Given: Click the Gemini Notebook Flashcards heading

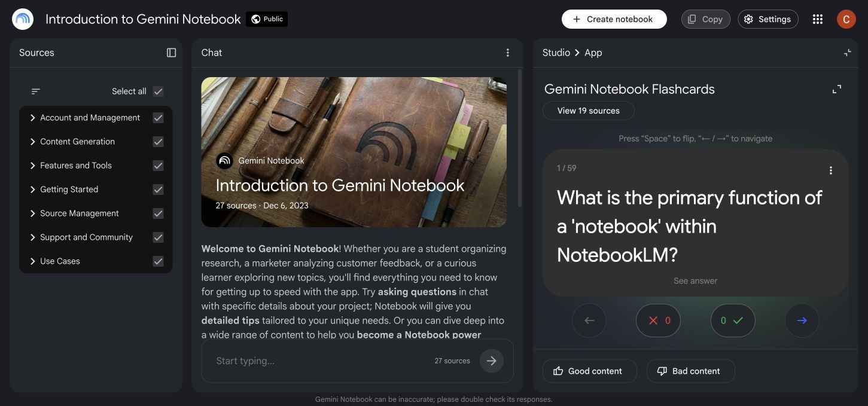Looking at the screenshot, I should 629,89.
